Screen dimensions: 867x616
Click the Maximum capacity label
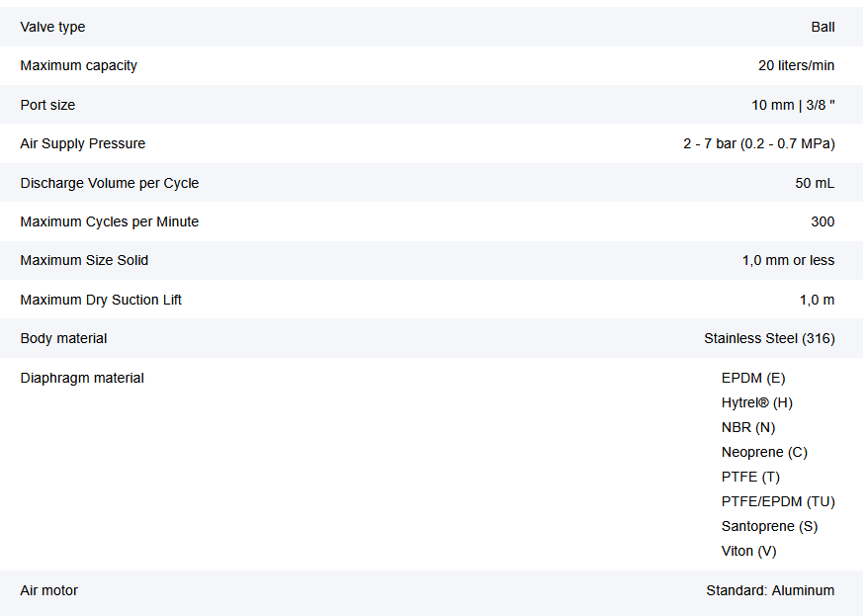79,65
